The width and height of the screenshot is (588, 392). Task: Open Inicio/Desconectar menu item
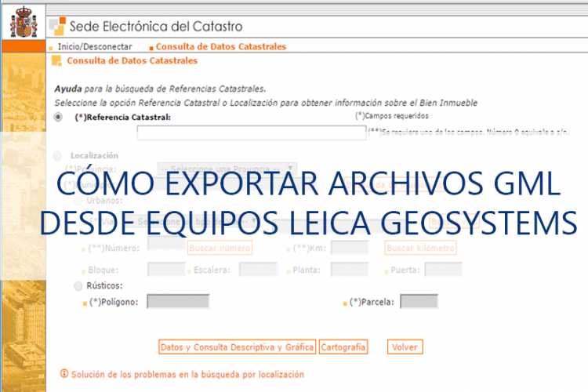(95, 46)
